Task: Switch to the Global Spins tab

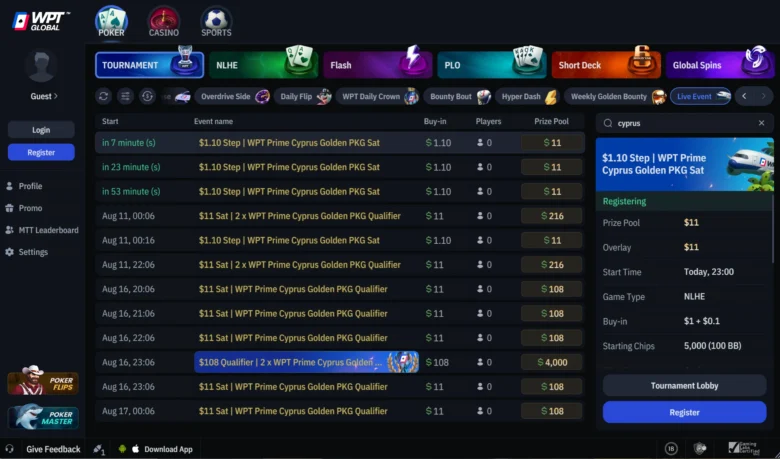Action: [720, 65]
